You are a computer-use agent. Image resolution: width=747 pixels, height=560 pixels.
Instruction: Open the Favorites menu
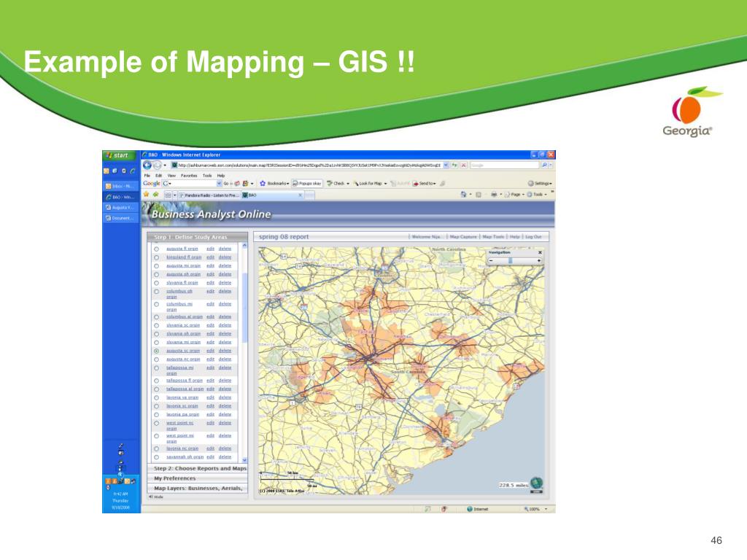189,175
